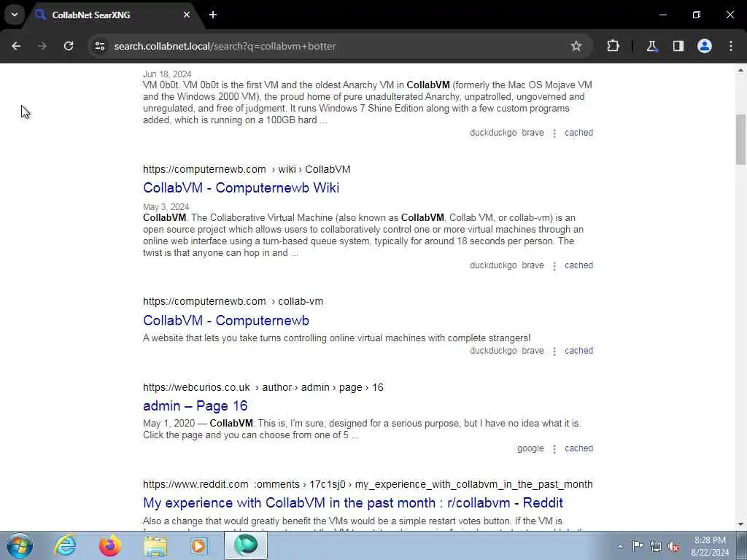747x560 pixels.
Task: Open the Windows Start menu
Action: 19,545
